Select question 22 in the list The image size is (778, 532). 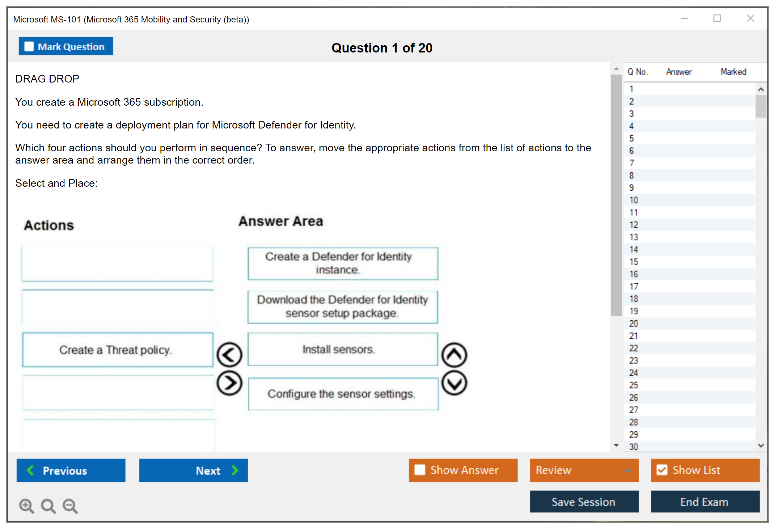(x=634, y=348)
